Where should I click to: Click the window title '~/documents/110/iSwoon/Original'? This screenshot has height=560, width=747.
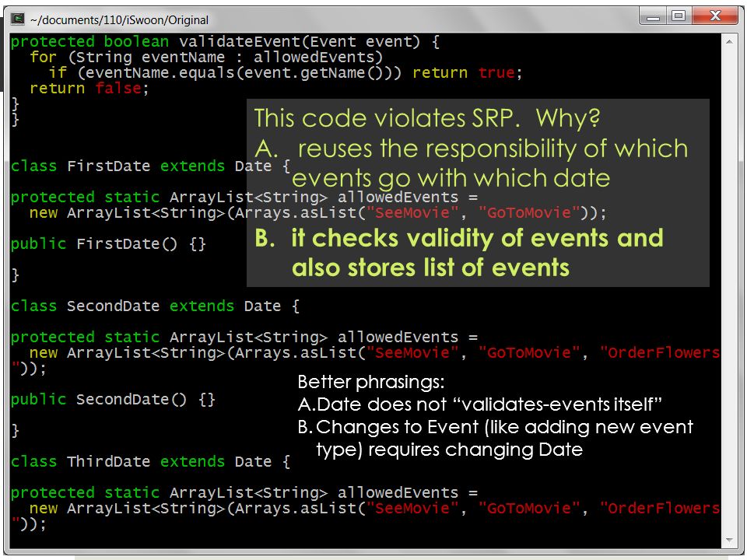coord(119,20)
